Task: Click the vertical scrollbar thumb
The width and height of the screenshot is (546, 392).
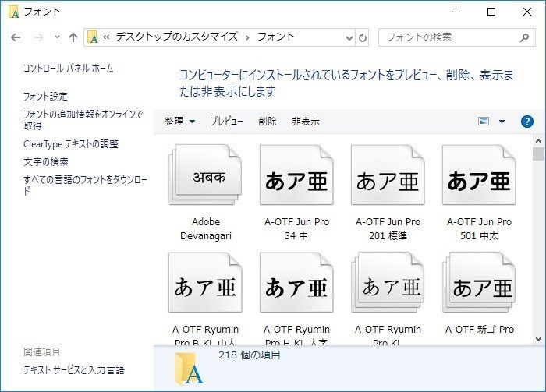Action: [x=538, y=154]
